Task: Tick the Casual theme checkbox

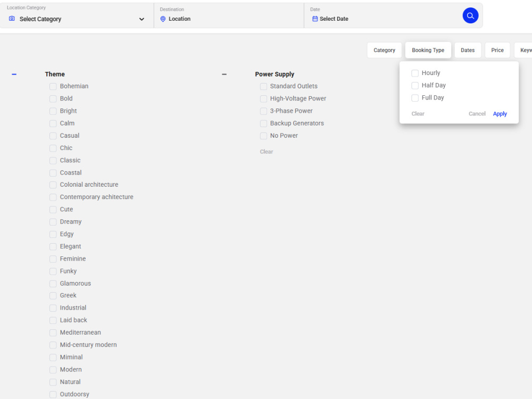Action: (x=53, y=136)
